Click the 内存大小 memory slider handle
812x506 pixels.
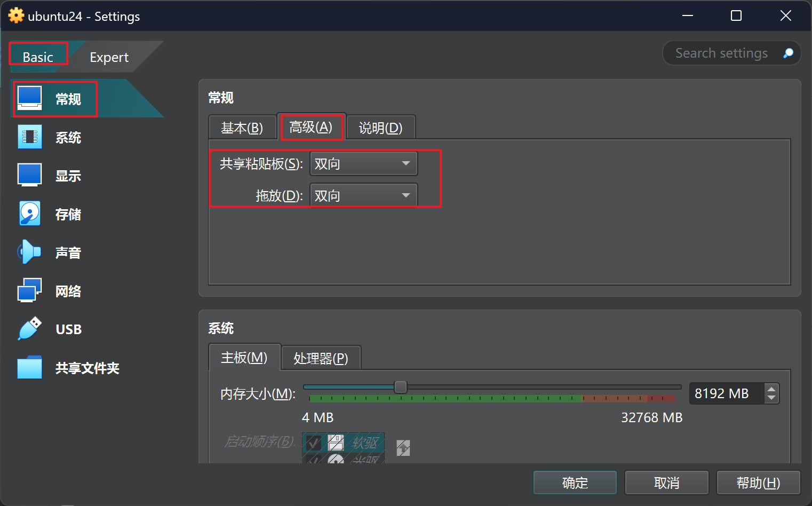click(400, 387)
